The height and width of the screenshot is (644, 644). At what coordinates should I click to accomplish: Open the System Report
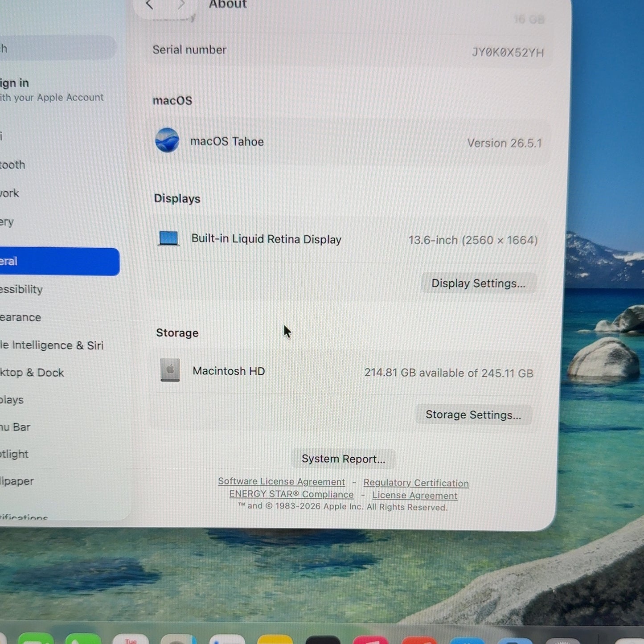coord(343,459)
